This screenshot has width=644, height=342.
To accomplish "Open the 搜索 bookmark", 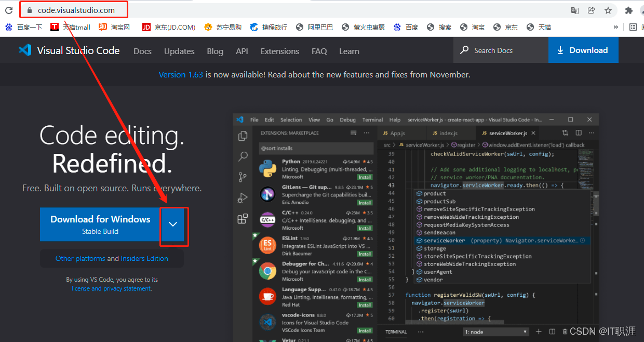I will [x=439, y=27].
